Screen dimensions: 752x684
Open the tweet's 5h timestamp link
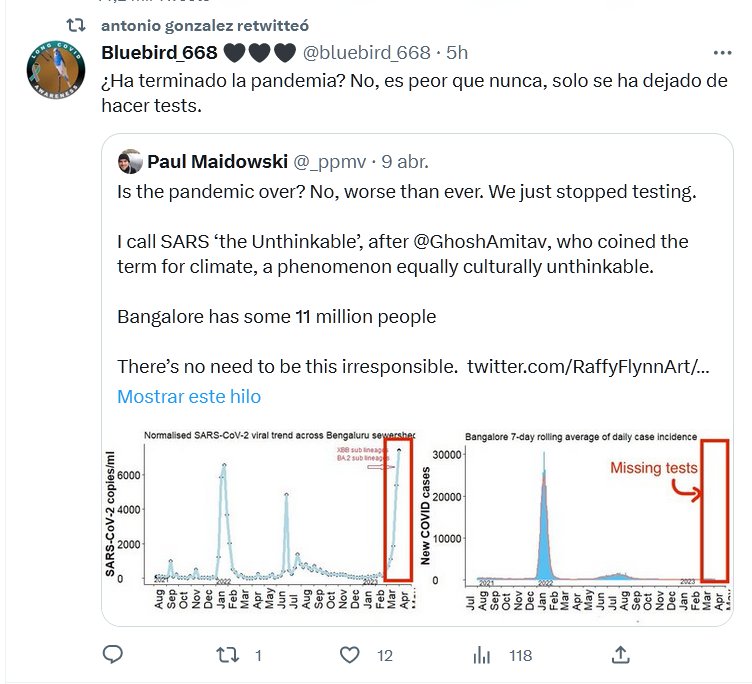point(457,52)
